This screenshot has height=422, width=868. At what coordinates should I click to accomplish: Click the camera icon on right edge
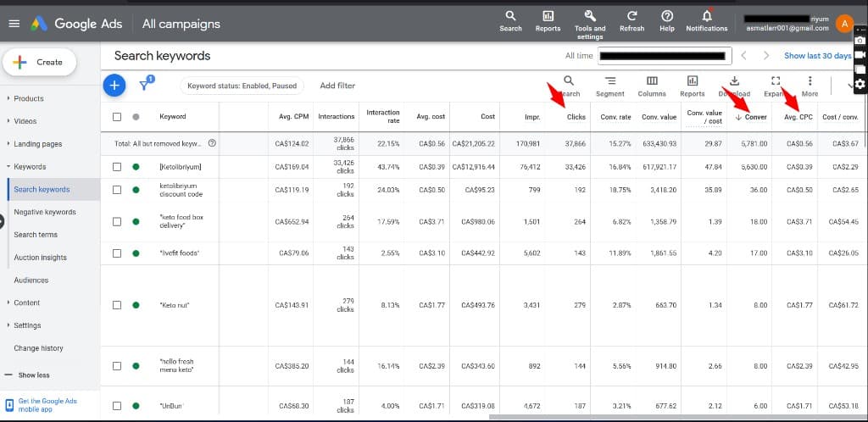point(860,41)
